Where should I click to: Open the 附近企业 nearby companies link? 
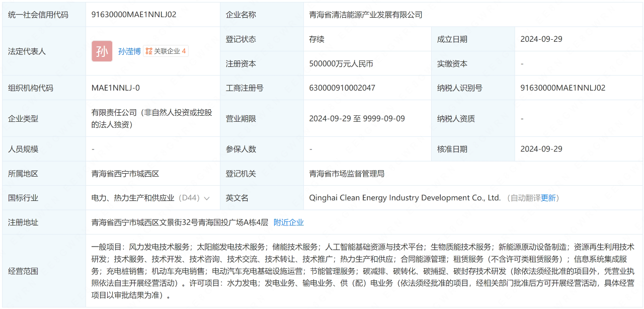point(288,222)
